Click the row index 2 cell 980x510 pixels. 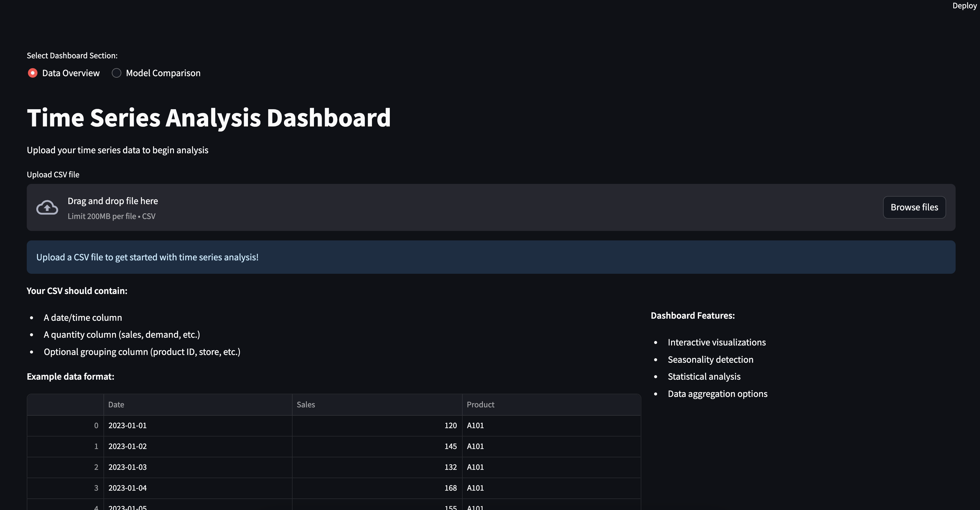[x=96, y=467]
